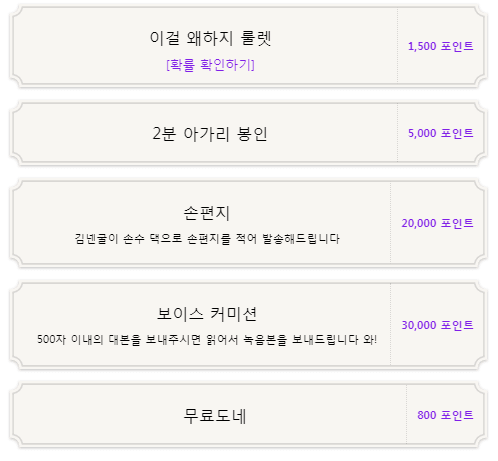
Task: Click empty area left of 2분 아가리 봉인
Action: point(83,134)
